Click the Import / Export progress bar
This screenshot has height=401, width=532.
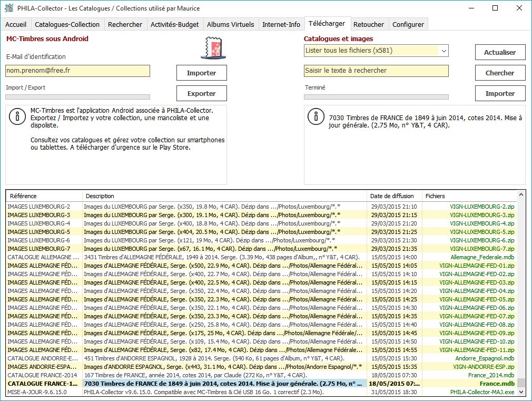[78, 97]
